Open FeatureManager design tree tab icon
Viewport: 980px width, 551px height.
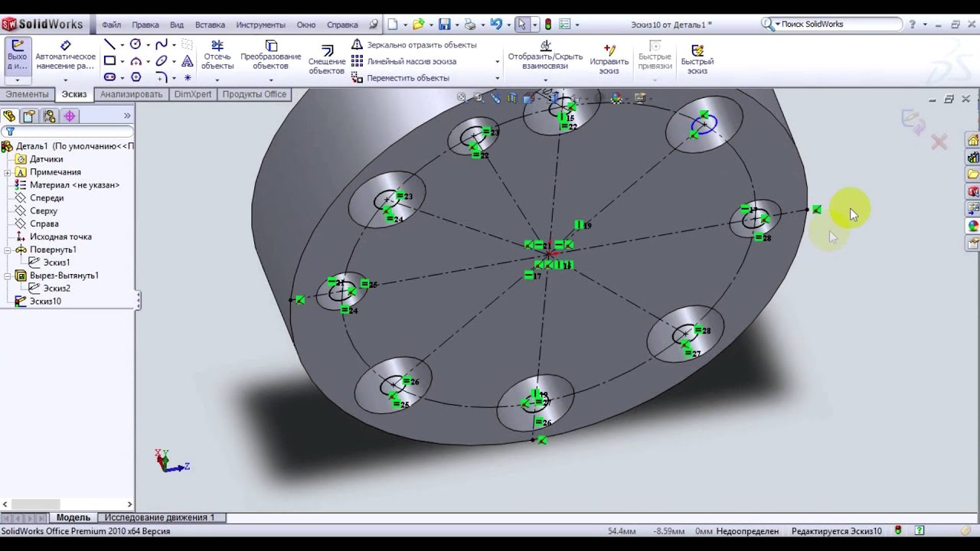coord(9,116)
